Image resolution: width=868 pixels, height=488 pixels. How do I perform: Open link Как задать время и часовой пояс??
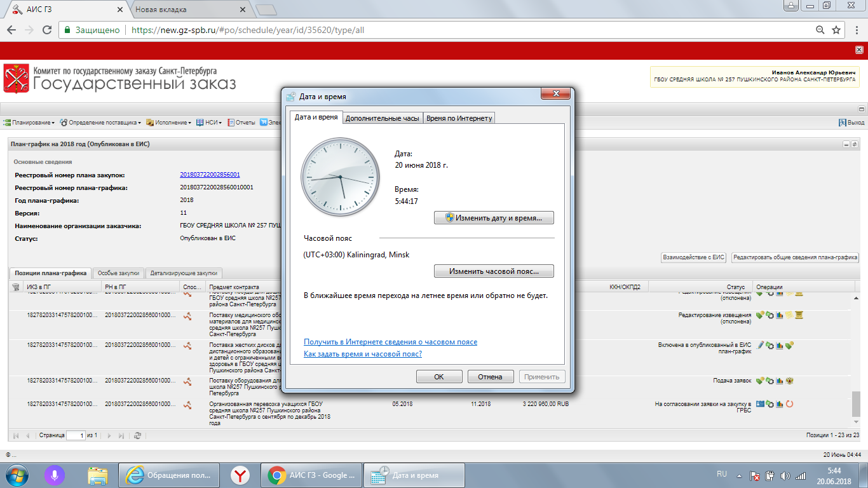coord(363,354)
